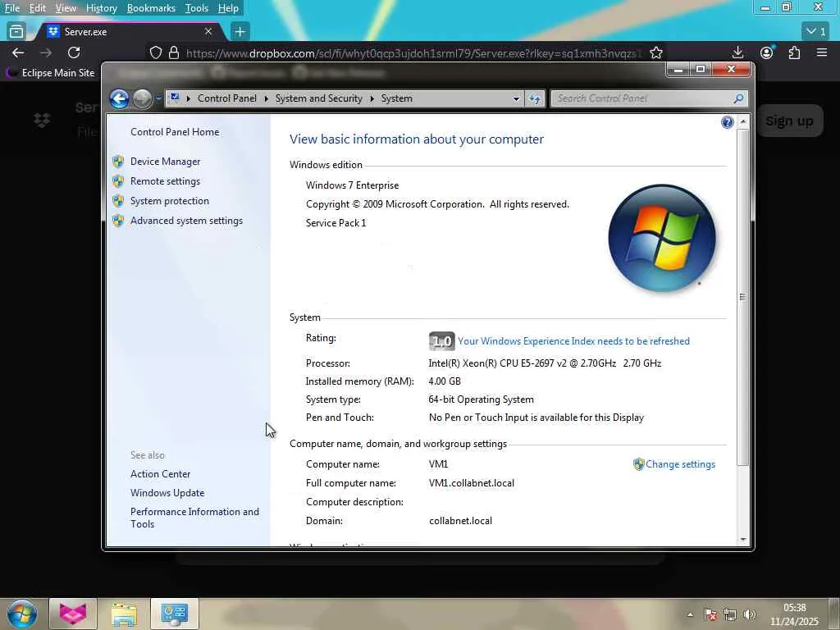Screen dimensions: 840x630
Task: Open Firefox File menu
Action: pyautogui.click(x=11, y=8)
